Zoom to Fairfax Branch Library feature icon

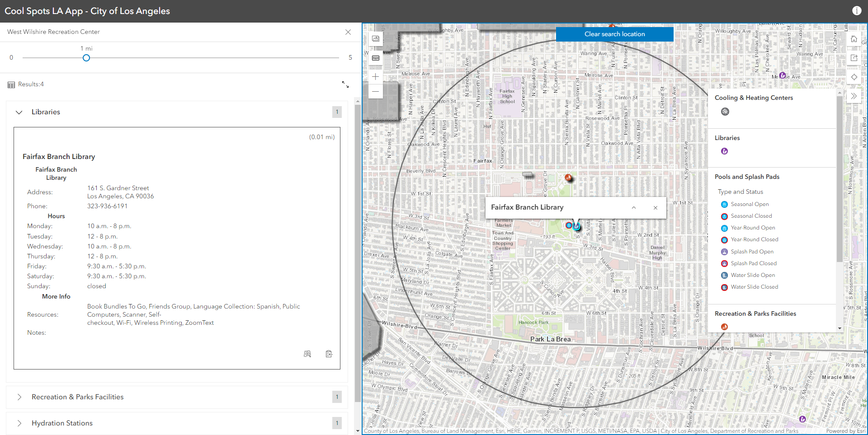tap(307, 354)
